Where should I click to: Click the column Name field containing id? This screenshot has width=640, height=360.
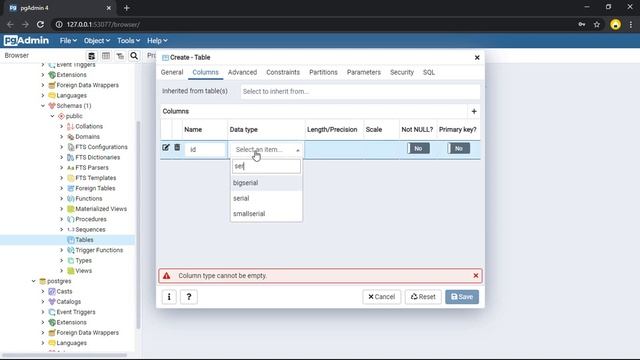(x=205, y=150)
